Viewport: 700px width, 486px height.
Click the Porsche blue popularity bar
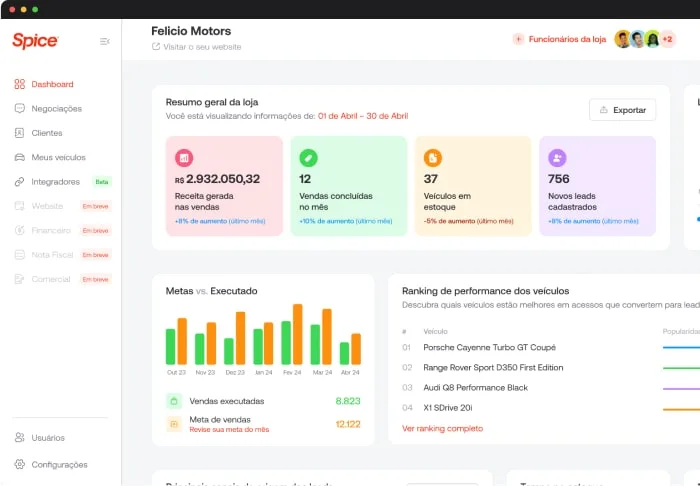(681, 347)
